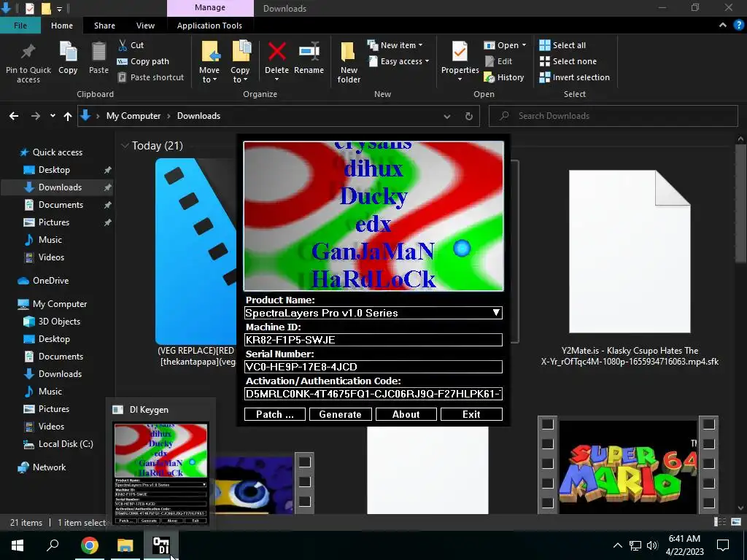Click the DI Keygen taskbar icon

(x=161, y=545)
